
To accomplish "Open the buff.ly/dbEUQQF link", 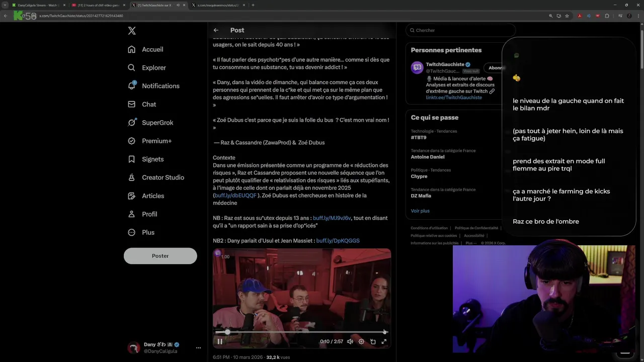I will click(235, 196).
